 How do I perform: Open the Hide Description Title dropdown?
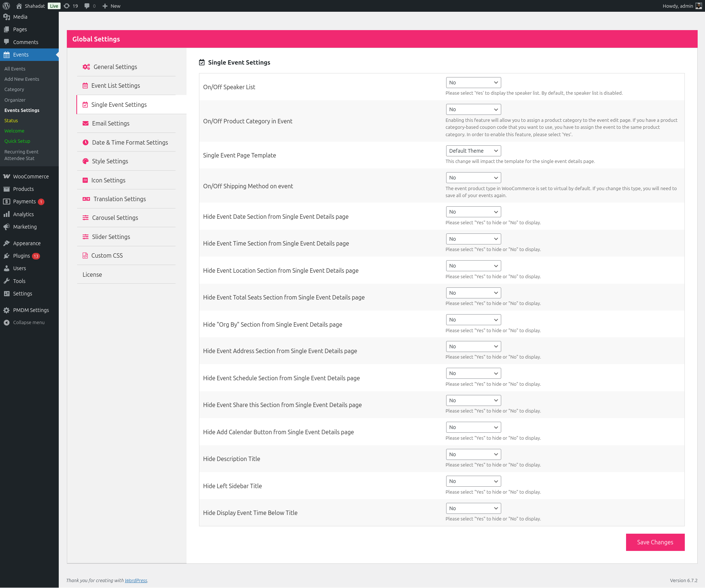click(473, 454)
